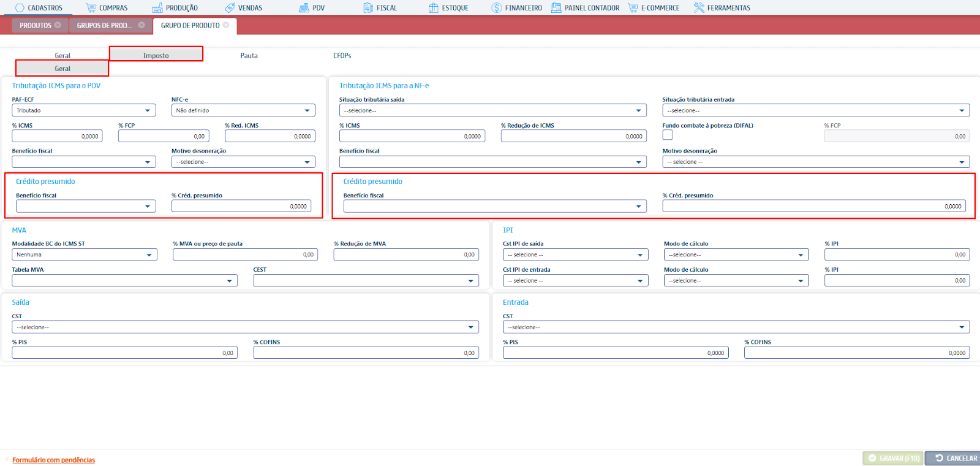Open NF-e Crédito presumido Benefício fiscal dropdown

(495, 206)
